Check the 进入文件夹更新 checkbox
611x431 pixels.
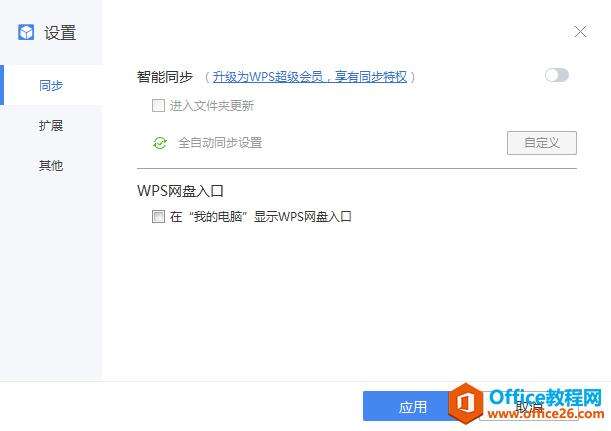[x=158, y=105]
